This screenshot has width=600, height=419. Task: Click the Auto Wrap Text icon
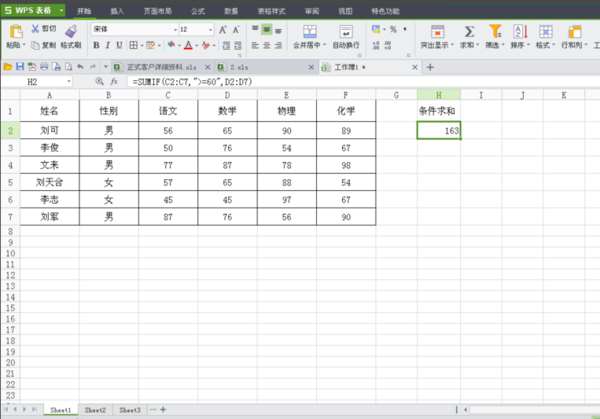tap(346, 32)
